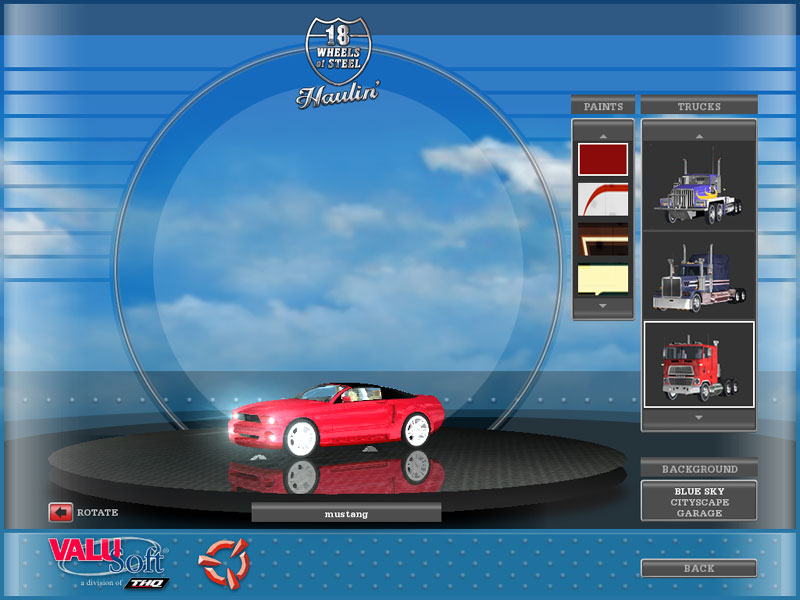Choose the purple truck with flames
Image resolution: width=800 pixels, height=600 pixels.
coord(699,186)
